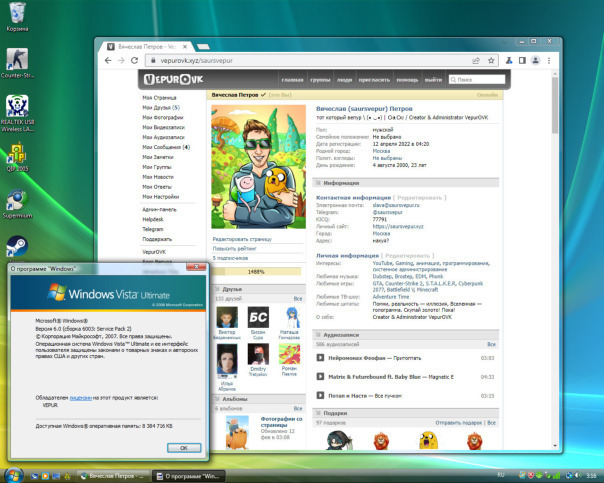Launch the Supermium desktop icon
This screenshot has width=604, height=483.
17,204
